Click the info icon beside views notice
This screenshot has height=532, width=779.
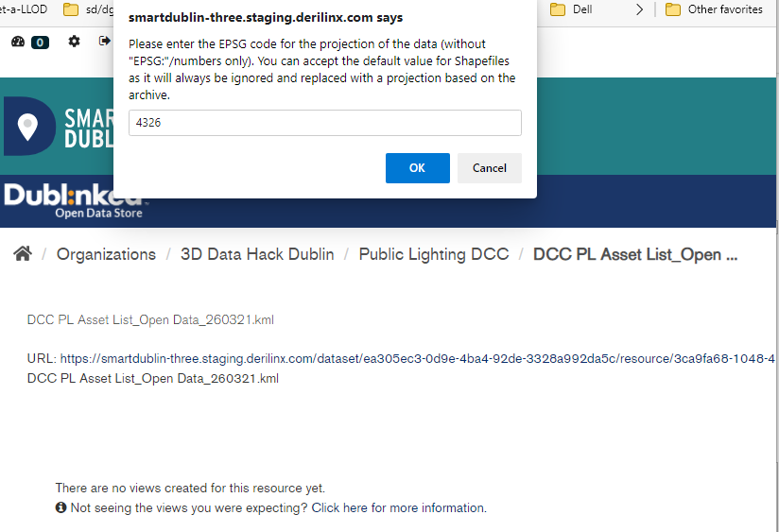(x=61, y=508)
